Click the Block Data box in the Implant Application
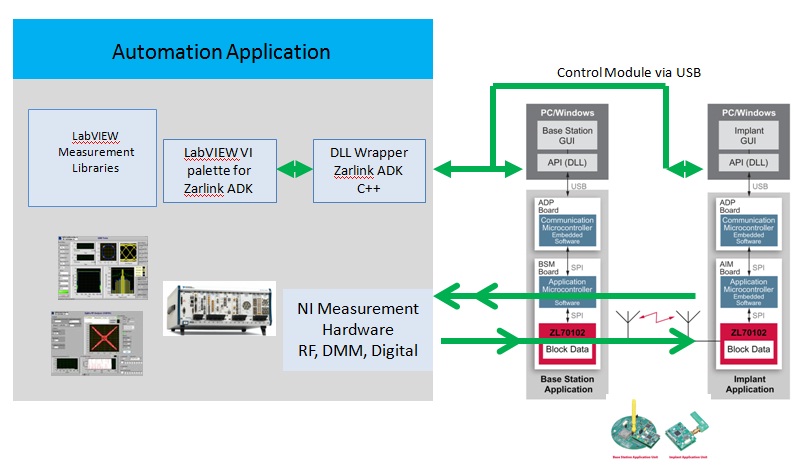 coord(746,350)
